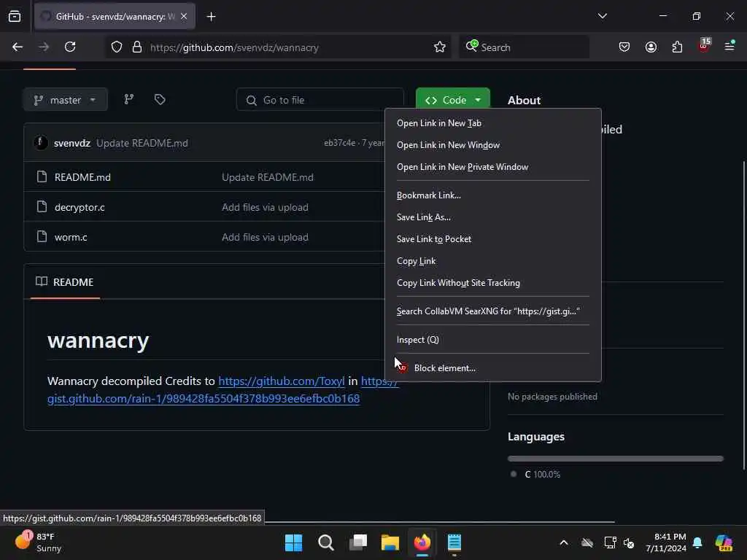Open the Firefox application menu

(729, 47)
